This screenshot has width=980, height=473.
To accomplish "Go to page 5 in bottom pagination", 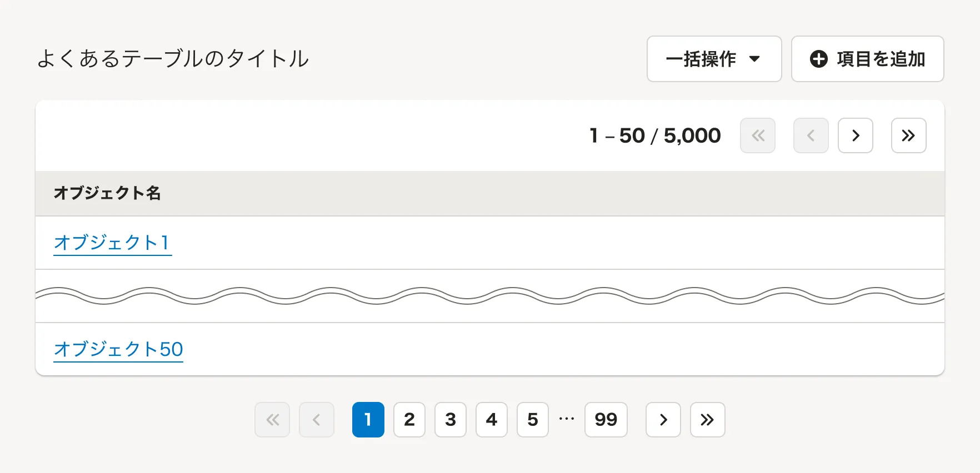I will coord(533,420).
